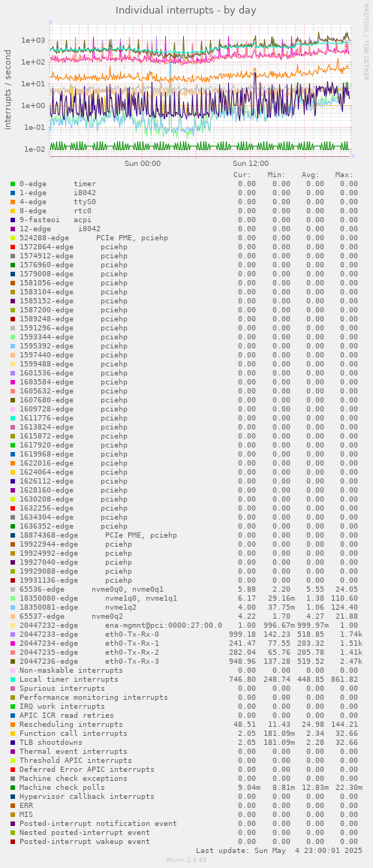Click the green swatch for Machine check polls
The height and width of the screenshot is (868, 373).
tap(13, 787)
